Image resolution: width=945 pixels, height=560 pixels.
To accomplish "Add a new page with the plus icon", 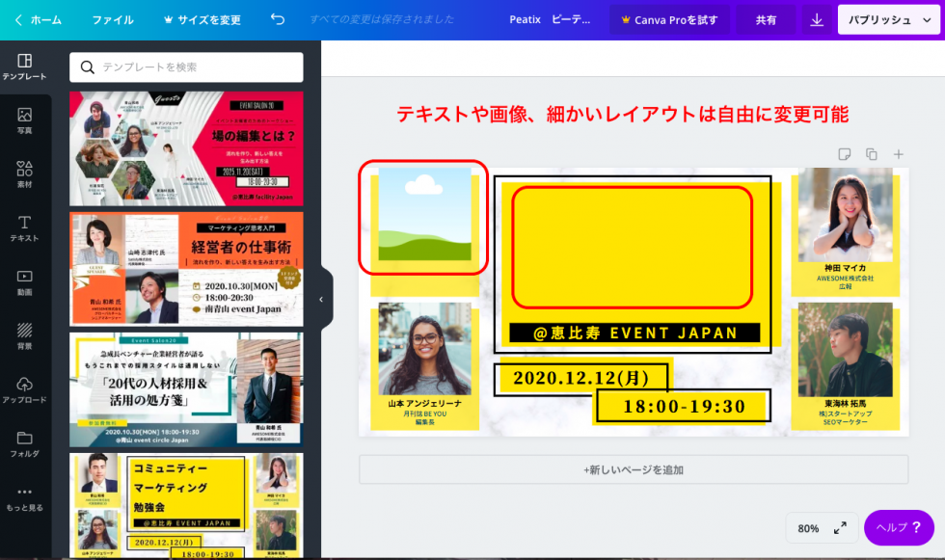I will [x=899, y=156].
